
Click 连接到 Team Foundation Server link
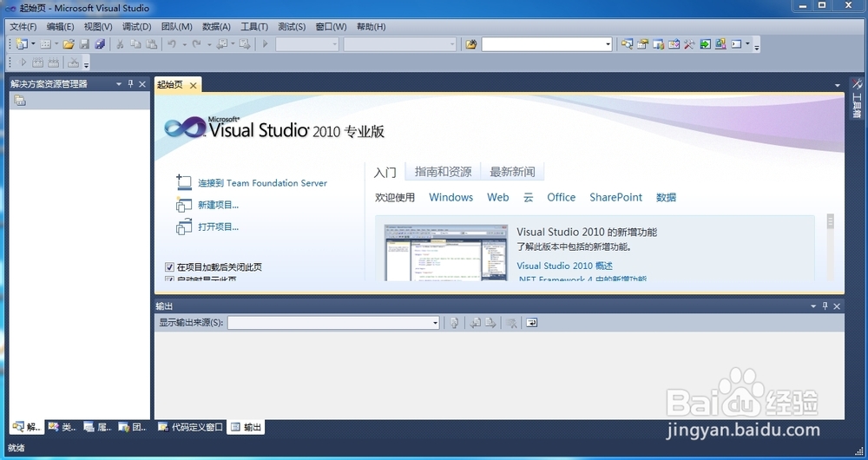click(x=262, y=182)
